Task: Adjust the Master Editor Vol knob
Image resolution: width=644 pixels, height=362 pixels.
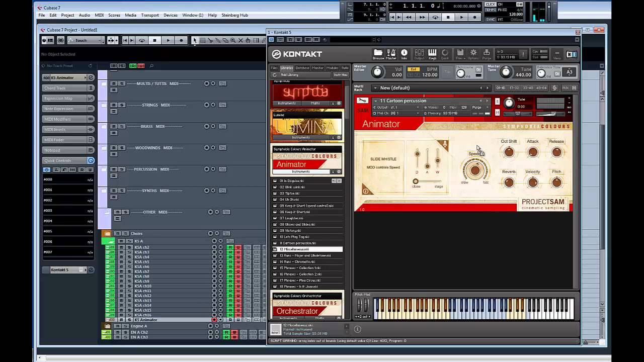Action: pos(377,72)
